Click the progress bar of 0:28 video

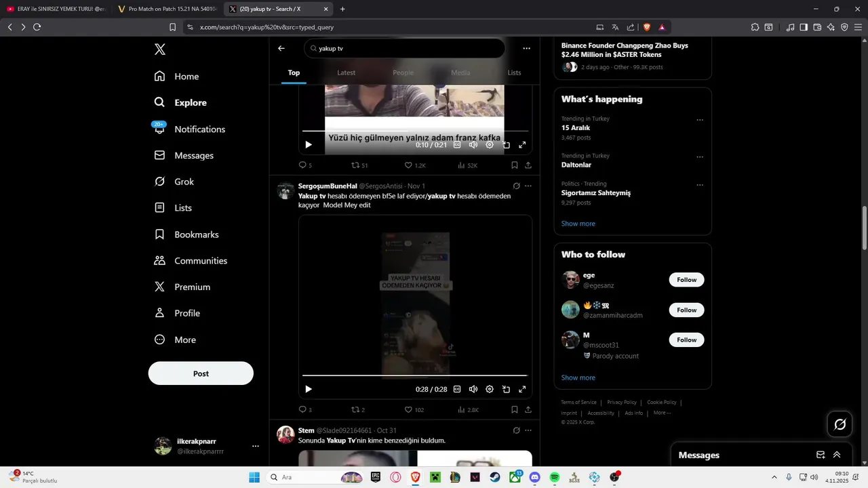(414, 375)
